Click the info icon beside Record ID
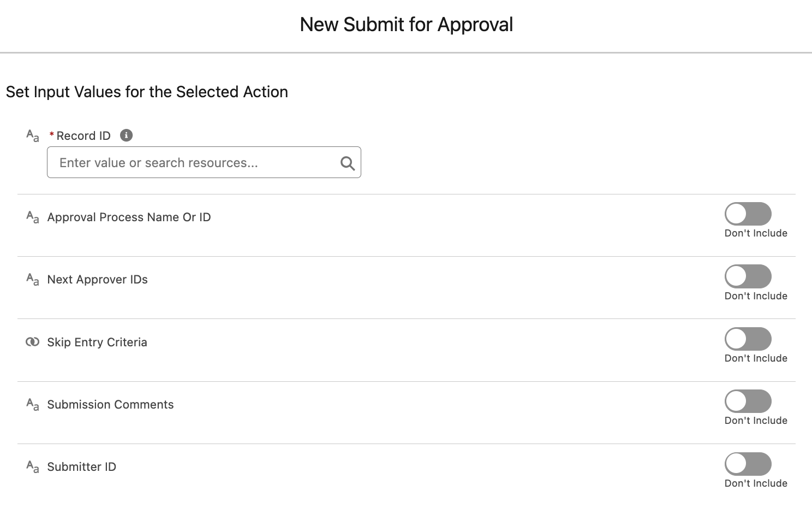812x508 pixels. coord(126,135)
